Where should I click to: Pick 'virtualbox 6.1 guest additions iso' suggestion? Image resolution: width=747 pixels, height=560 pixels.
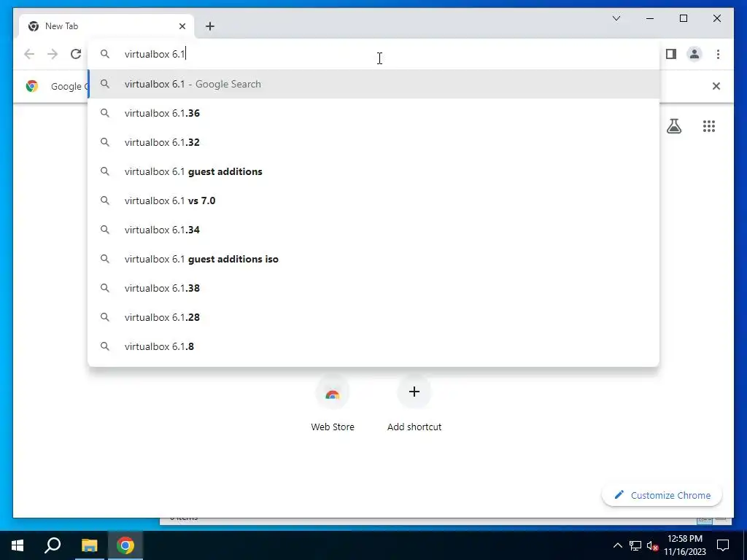(373, 259)
